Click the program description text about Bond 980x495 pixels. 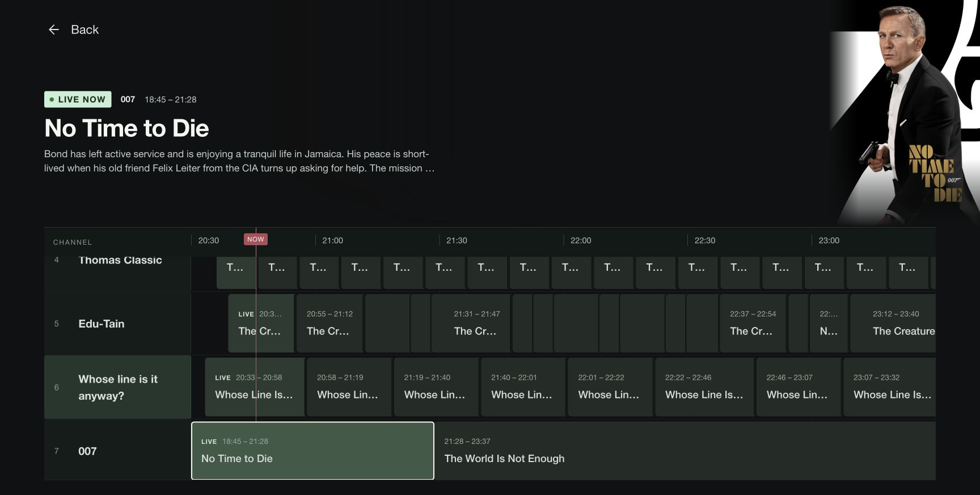click(239, 161)
